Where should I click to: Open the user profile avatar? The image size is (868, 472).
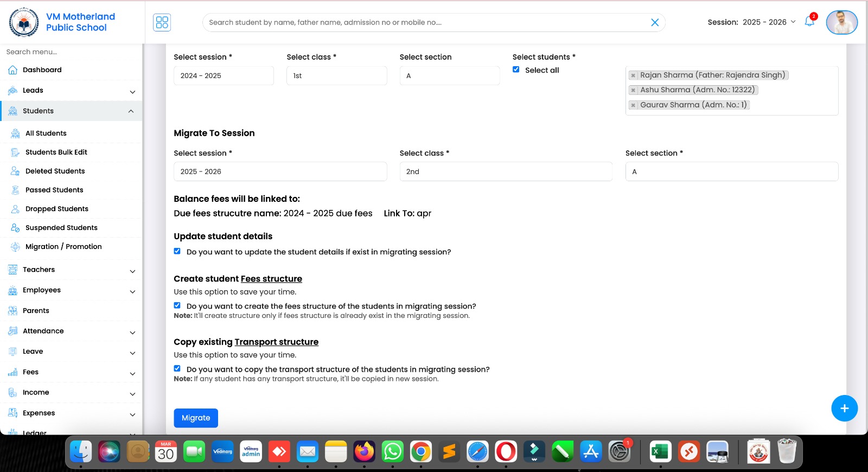point(841,22)
